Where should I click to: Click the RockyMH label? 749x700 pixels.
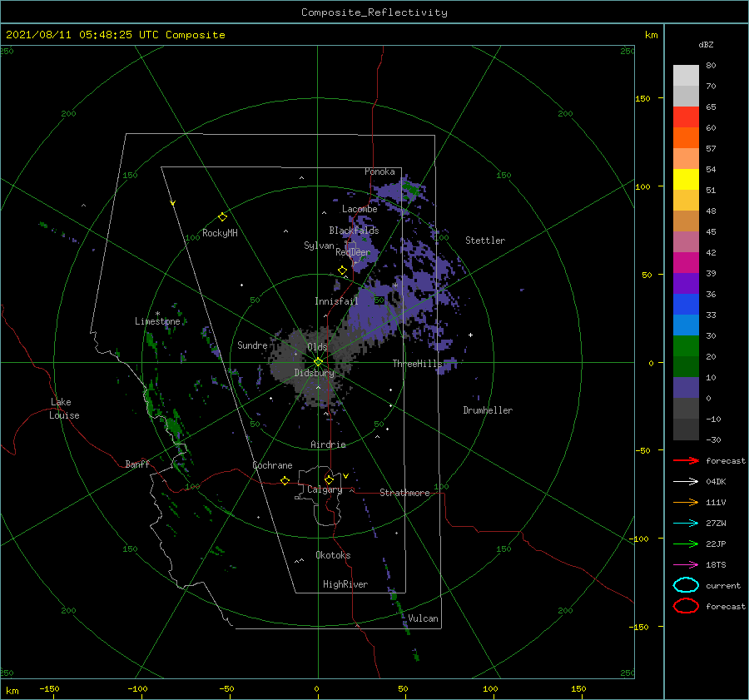tap(220, 233)
